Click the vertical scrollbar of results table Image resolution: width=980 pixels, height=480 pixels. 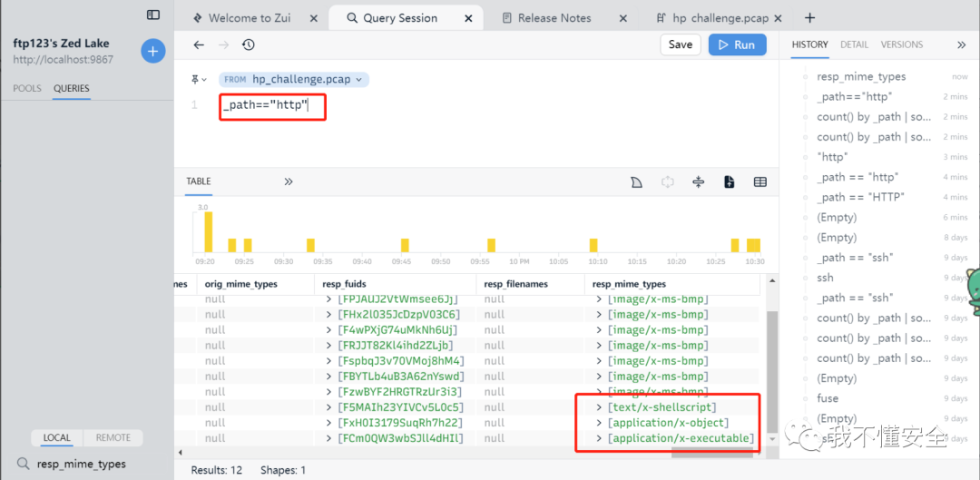[x=773, y=372]
